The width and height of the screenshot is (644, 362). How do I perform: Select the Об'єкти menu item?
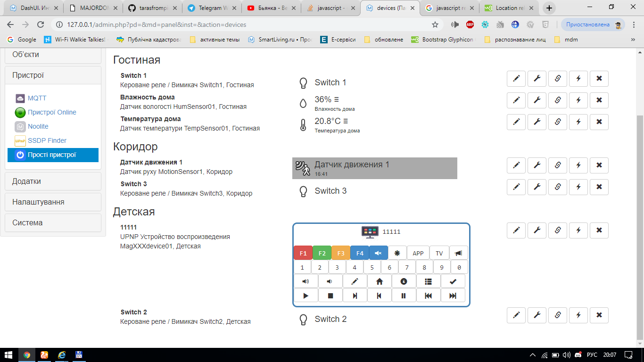[53, 54]
